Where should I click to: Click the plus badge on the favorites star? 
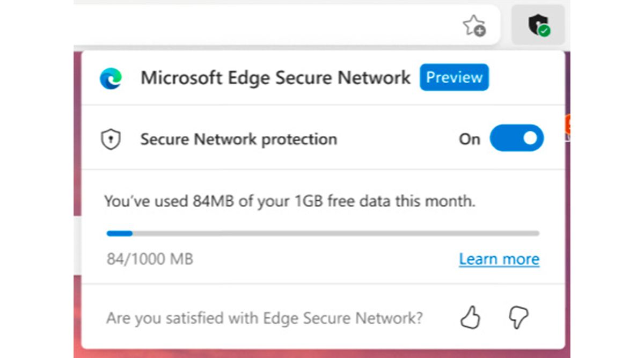point(479,31)
